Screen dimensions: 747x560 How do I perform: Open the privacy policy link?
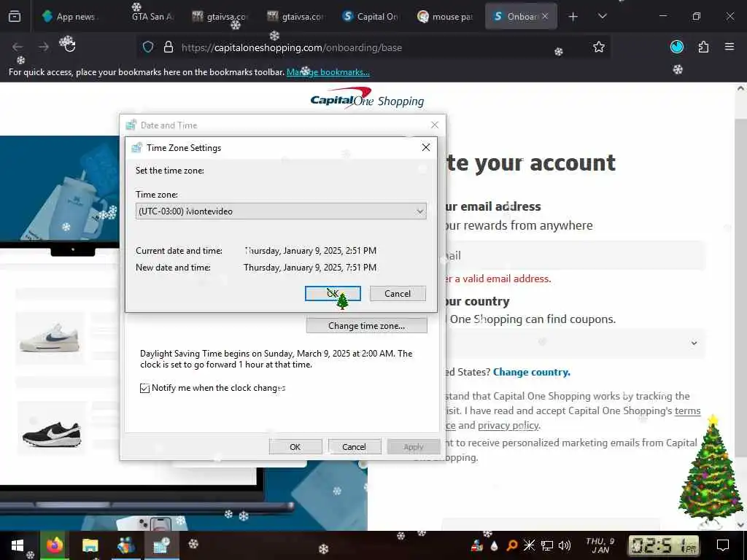(x=508, y=425)
